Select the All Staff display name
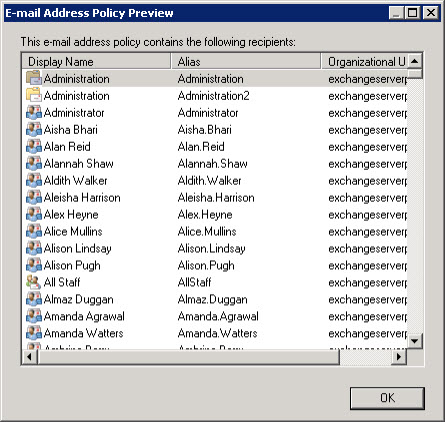The image size is (445, 422). pos(62,282)
